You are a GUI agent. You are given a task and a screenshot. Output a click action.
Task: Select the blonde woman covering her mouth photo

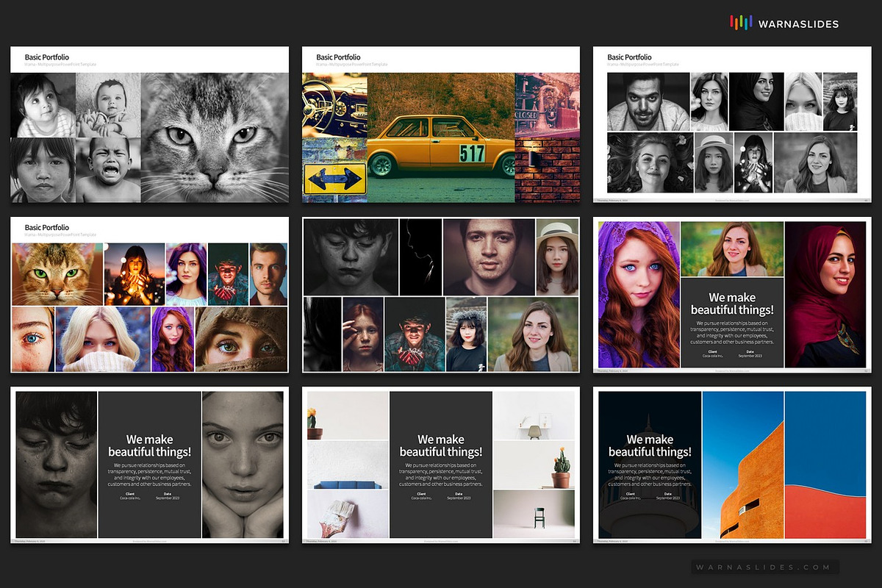click(103, 339)
